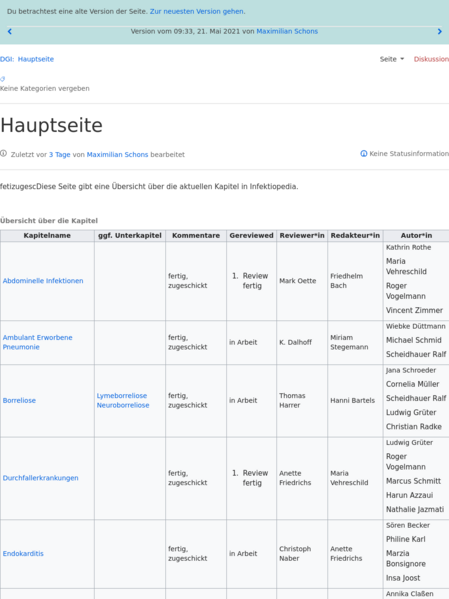This screenshot has height=599, width=449.
Task: Open Durchfallerkrankungen chapter link
Action: point(41,478)
